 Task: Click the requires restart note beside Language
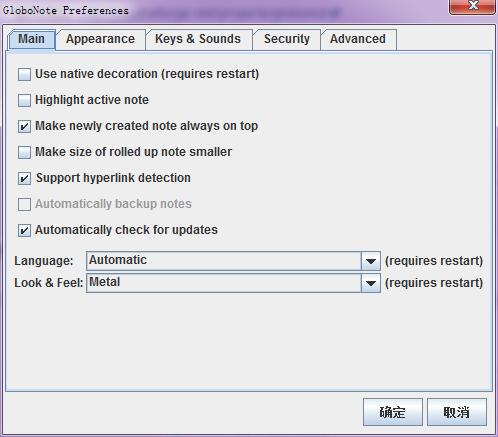click(434, 261)
